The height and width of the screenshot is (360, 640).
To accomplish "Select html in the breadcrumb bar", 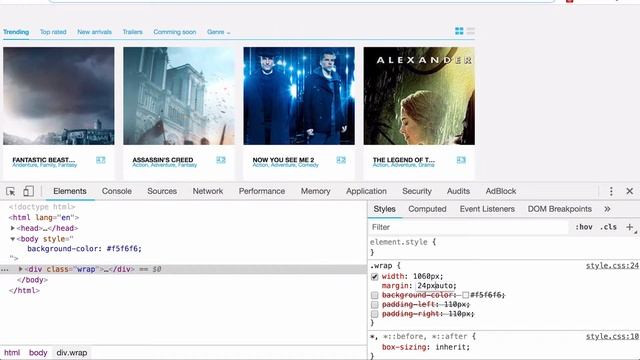I will tap(12, 353).
